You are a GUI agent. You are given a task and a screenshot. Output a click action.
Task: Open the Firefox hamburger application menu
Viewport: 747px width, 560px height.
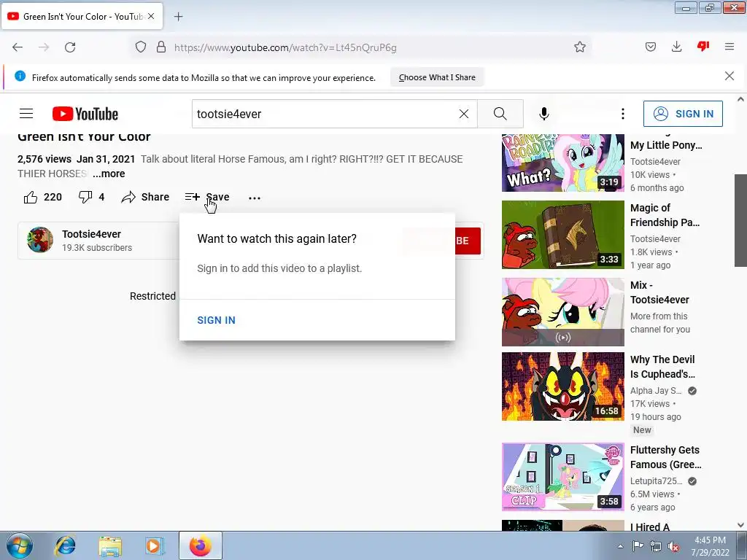coord(729,47)
